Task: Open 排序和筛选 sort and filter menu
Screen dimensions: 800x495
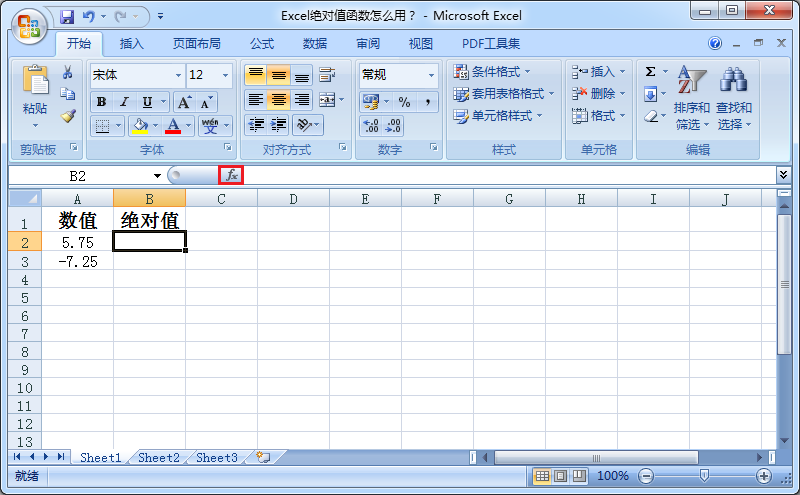Action: [691, 97]
